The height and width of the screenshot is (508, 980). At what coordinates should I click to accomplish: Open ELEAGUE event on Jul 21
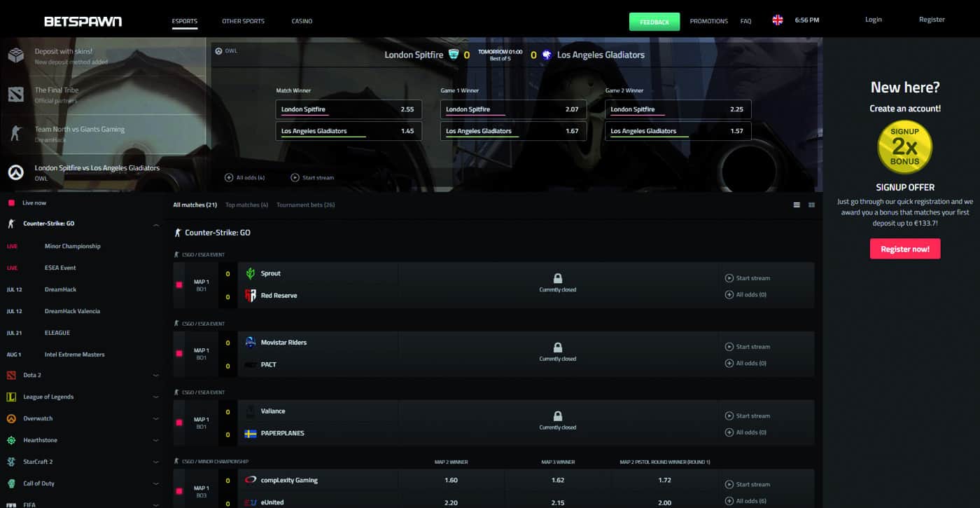pyautogui.click(x=57, y=334)
